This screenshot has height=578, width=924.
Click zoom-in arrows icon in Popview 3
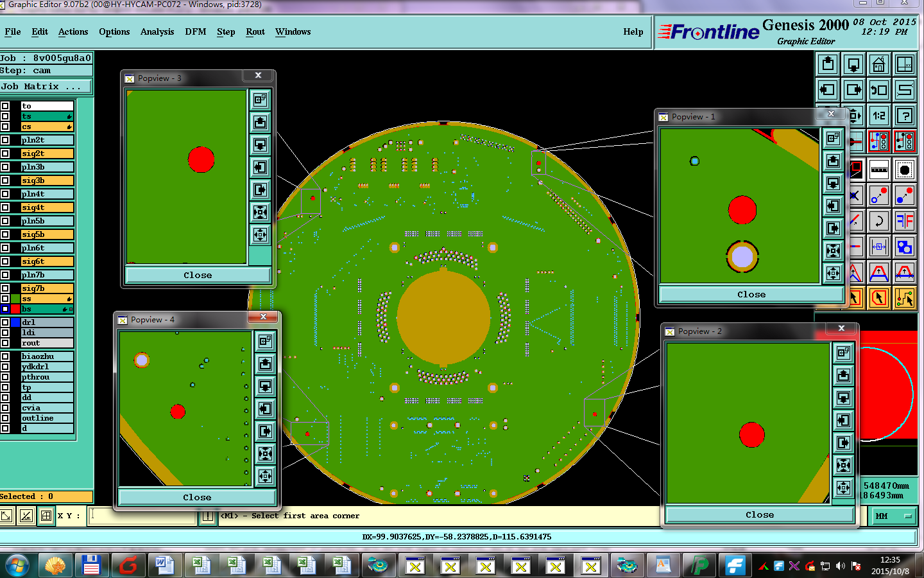[x=260, y=212]
